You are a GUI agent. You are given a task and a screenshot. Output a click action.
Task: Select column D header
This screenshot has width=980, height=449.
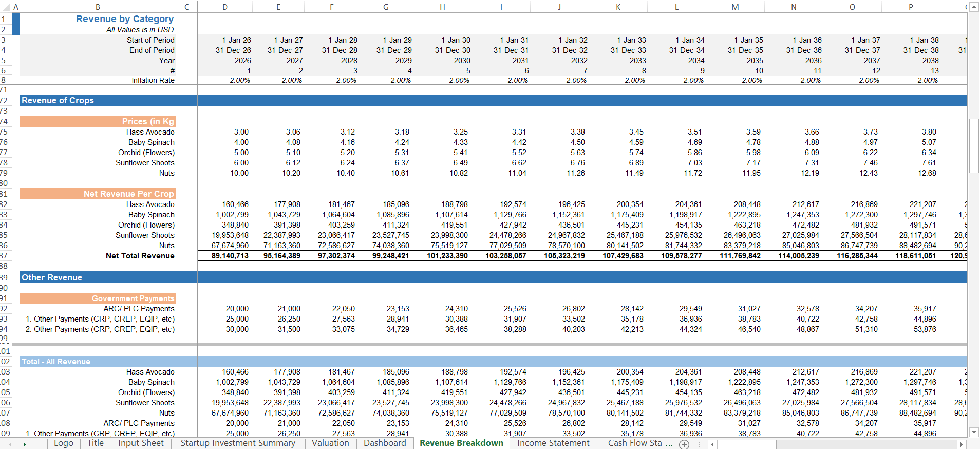tap(225, 7)
